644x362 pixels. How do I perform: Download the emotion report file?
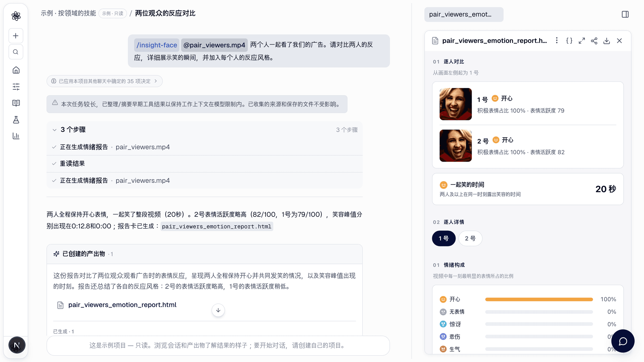pos(607,40)
